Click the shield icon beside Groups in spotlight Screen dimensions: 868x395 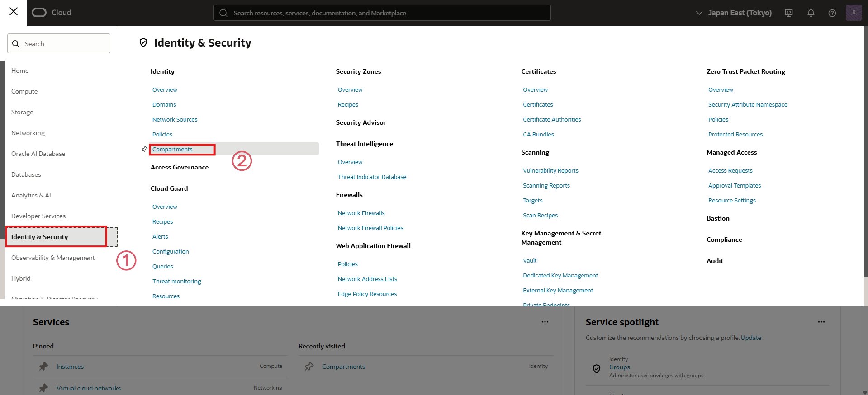point(597,369)
